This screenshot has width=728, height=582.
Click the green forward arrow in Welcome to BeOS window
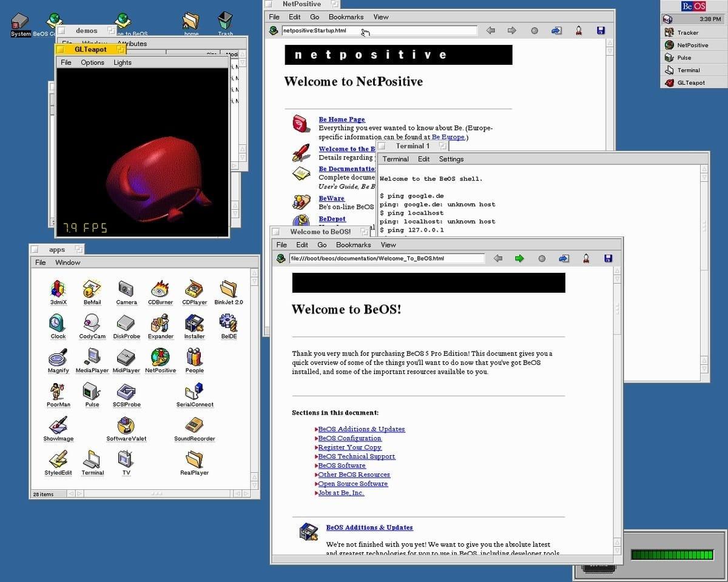(x=519, y=258)
